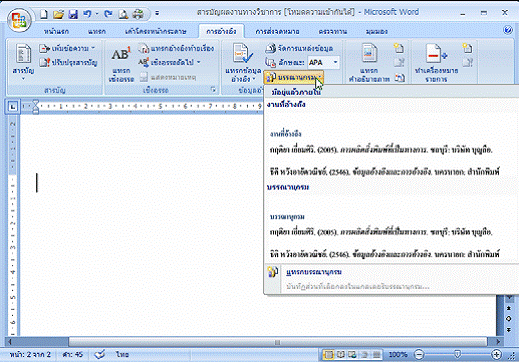This screenshot has width=519, height=362.
Task: Open the สารบัญ table of contents button
Action: 23,62
